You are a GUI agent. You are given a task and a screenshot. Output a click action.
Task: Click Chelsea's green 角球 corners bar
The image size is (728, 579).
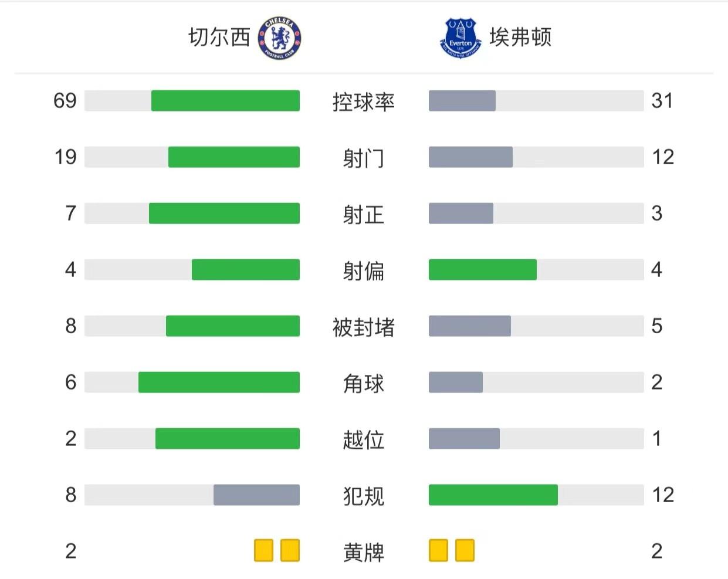(x=219, y=382)
